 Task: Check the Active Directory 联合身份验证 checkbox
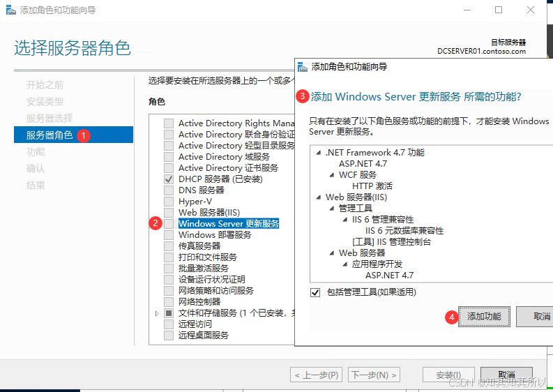[x=169, y=135]
